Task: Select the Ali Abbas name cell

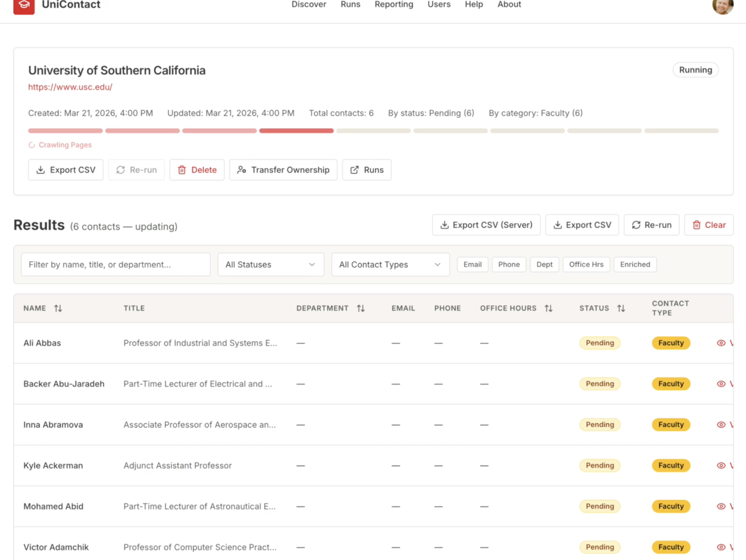Action: tap(42, 343)
